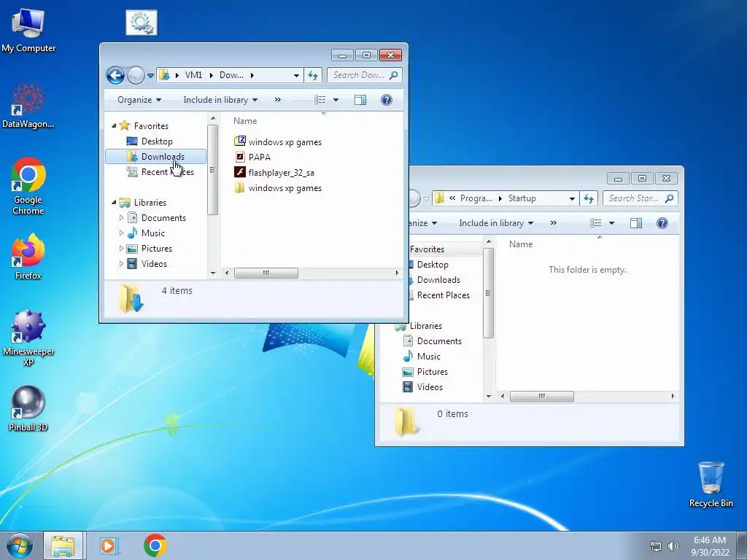Select Documents library in the Startup window
The image size is (747, 560).
pyautogui.click(x=438, y=341)
